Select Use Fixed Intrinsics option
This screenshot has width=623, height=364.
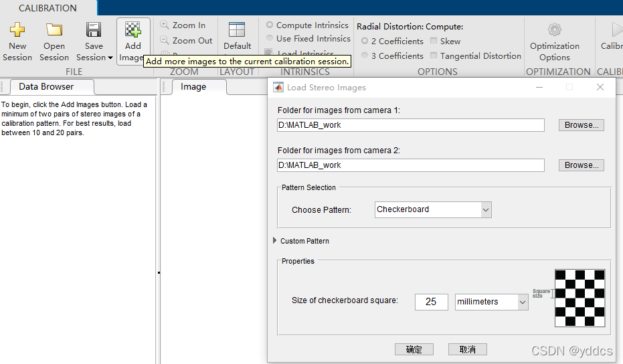point(270,38)
